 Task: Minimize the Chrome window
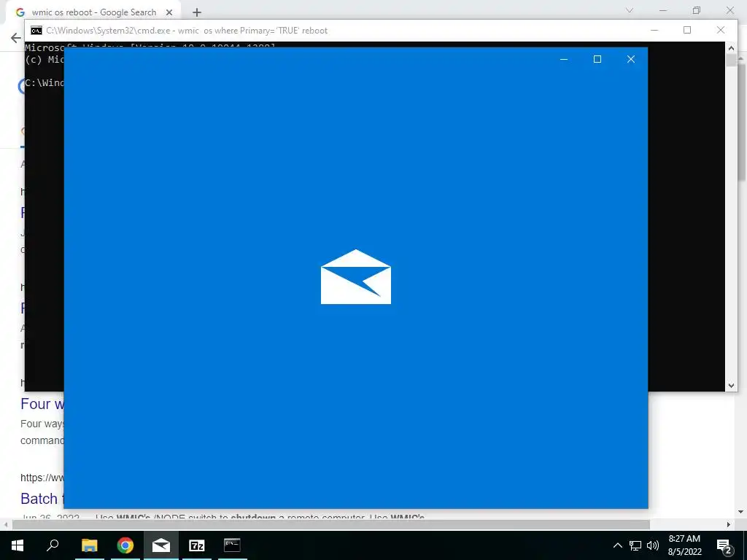(x=662, y=10)
